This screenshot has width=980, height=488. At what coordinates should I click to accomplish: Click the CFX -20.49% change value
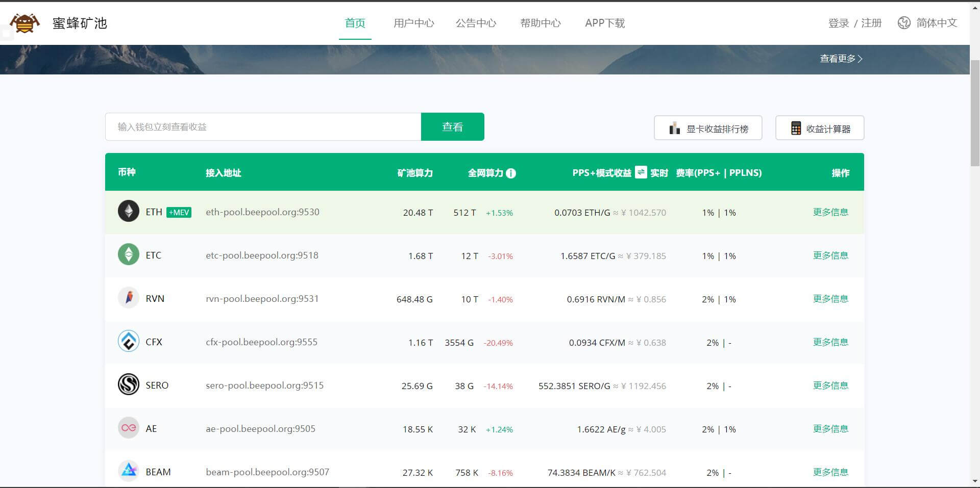point(498,343)
